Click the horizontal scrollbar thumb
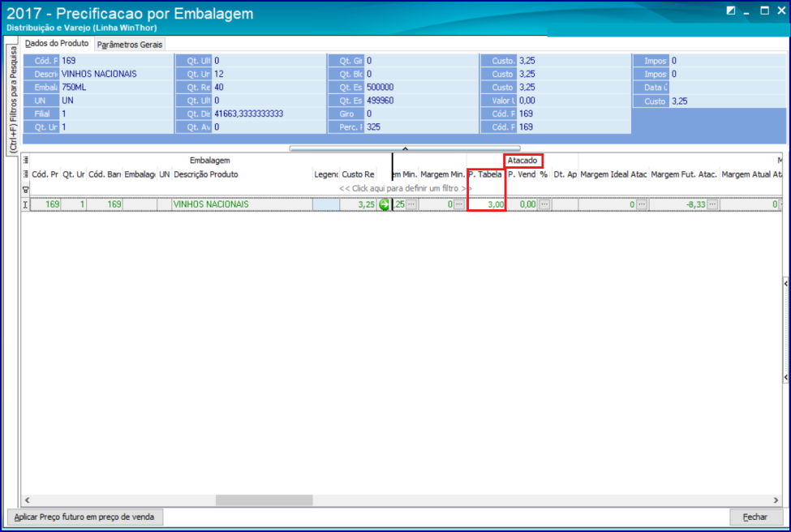Screen dimensions: 791x532 coord(264,500)
